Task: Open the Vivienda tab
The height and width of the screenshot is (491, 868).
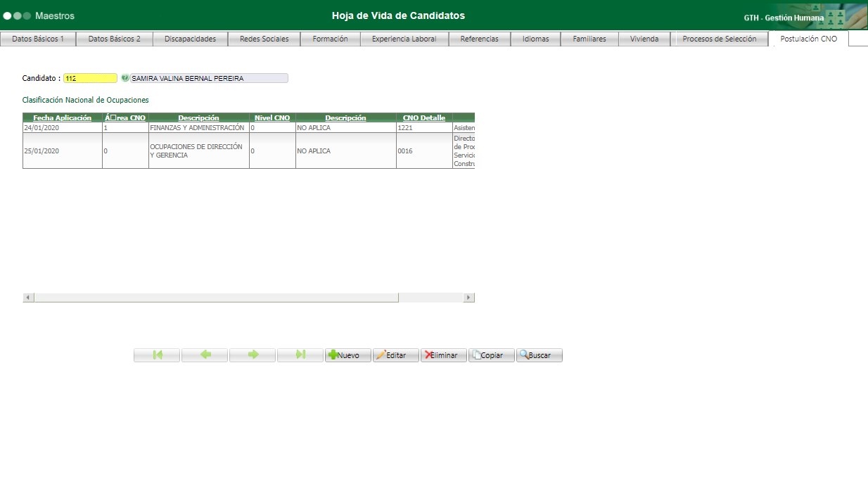Action: tap(644, 39)
